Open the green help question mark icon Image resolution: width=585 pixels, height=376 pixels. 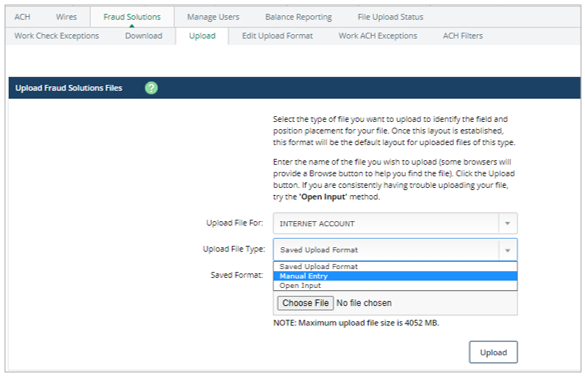pyautogui.click(x=151, y=88)
